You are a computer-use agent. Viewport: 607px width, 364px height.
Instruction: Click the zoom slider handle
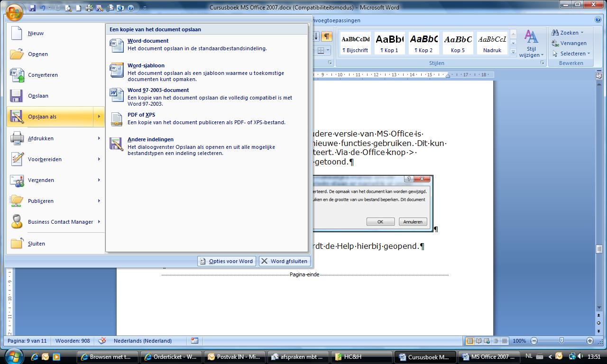point(562,341)
